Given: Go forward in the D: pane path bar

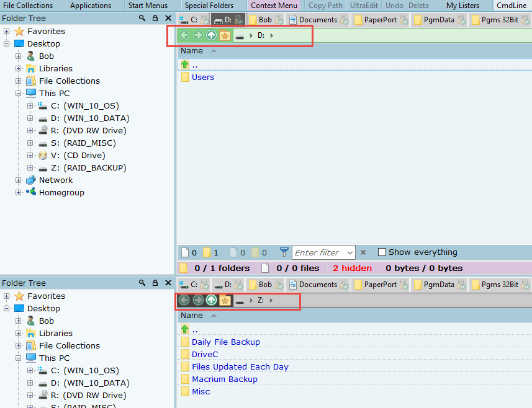Looking at the screenshot, I should (x=198, y=35).
